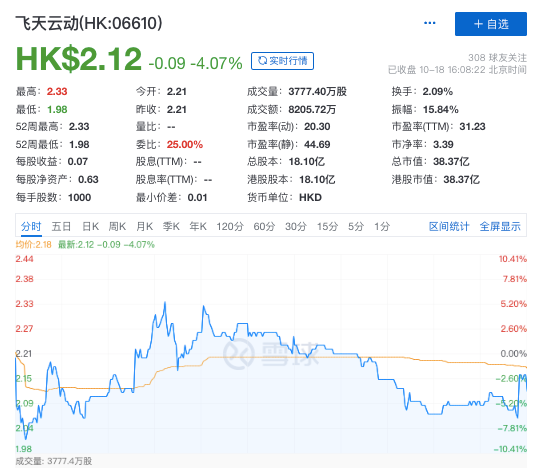Switch to 周K chart tab
This screenshot has width=540, height=468.
(117, 226)
